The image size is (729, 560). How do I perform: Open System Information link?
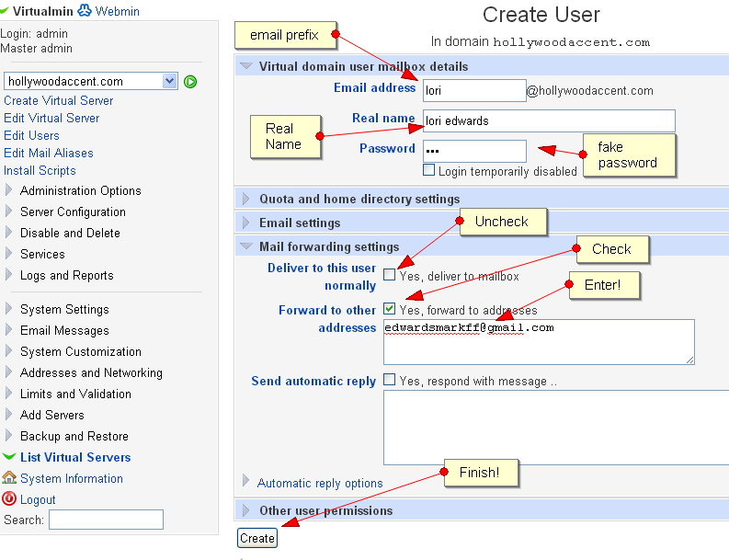(72, 478)
